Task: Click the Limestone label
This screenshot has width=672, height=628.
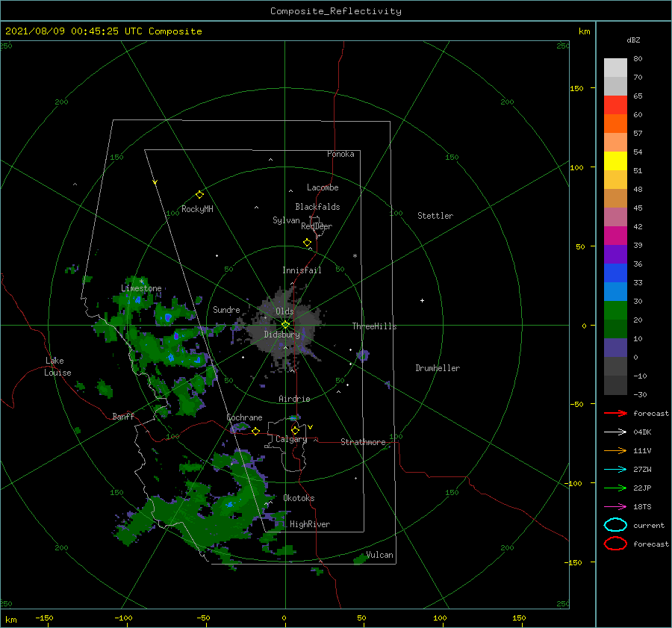Action: click(x=141, y=288)
